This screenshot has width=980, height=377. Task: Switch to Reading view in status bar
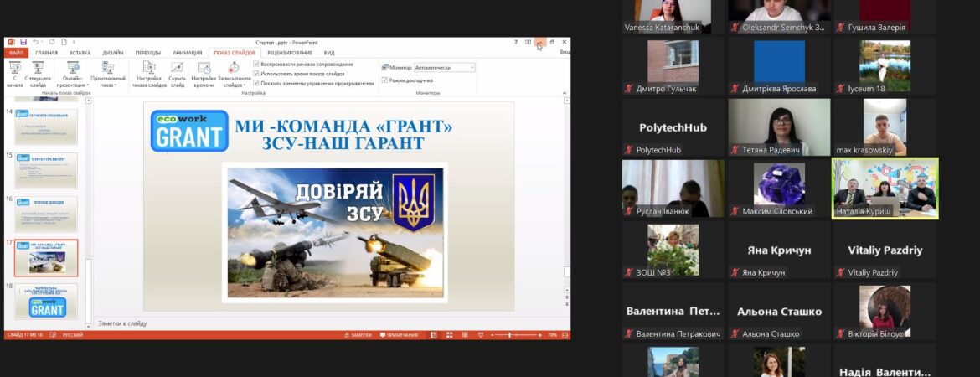click(x=463, y=335)
